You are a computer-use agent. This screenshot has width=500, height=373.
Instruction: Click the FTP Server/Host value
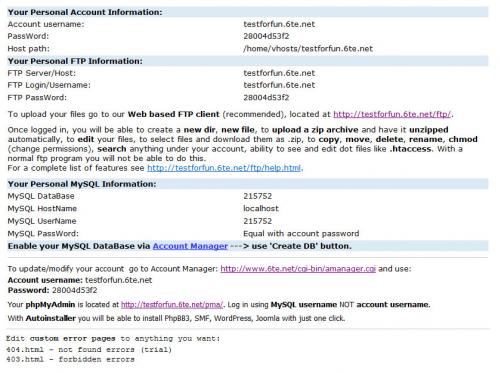click(279, 73)
